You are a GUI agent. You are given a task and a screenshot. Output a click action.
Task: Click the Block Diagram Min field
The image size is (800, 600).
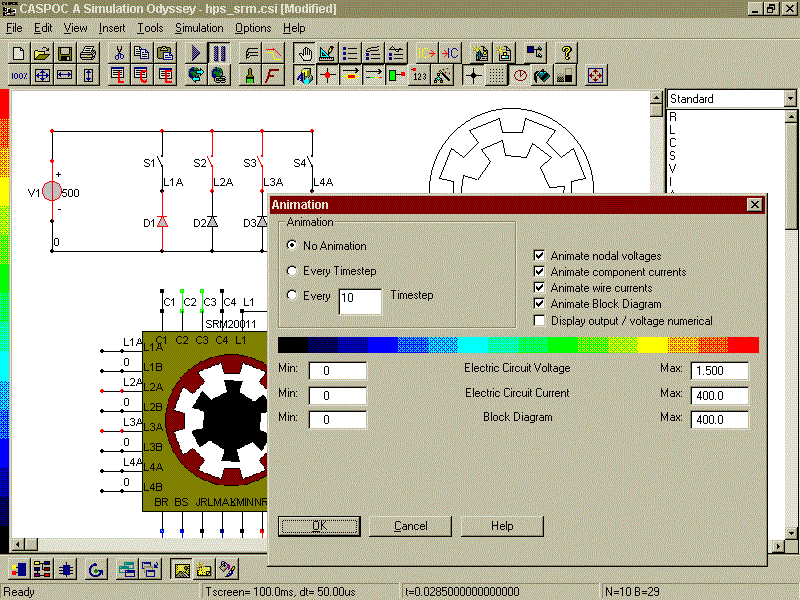pos(337,420)
